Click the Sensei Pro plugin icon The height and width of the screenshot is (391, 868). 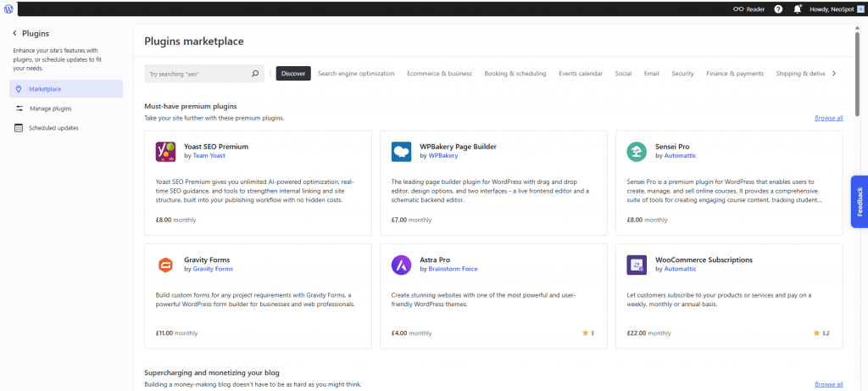(637, 151)
